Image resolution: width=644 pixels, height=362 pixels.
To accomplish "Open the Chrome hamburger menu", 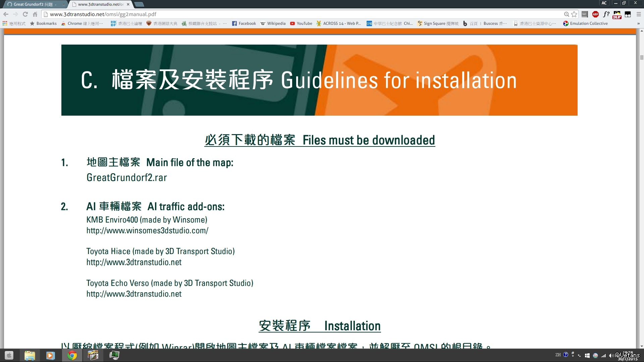I will [639, 14].
